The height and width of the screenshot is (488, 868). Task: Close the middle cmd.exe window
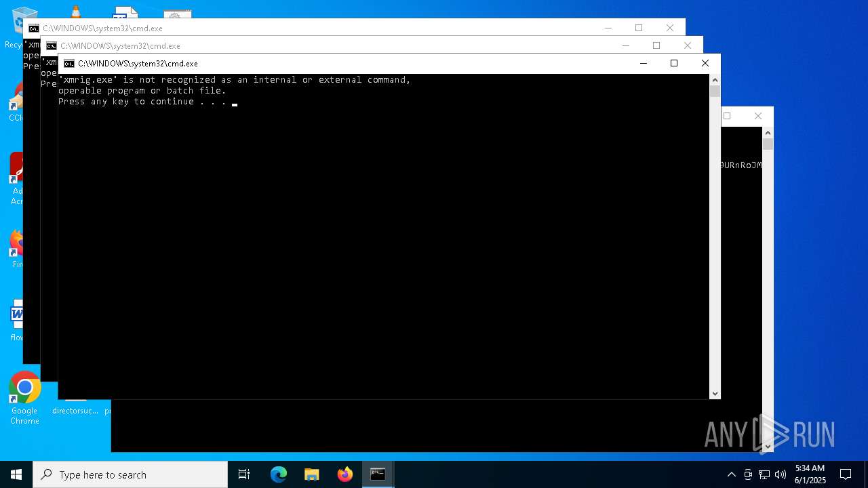tap(688, 45)
